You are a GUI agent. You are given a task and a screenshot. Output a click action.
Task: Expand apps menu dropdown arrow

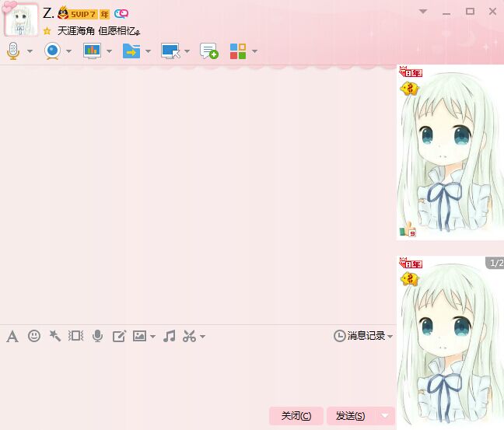pos(254,51)
